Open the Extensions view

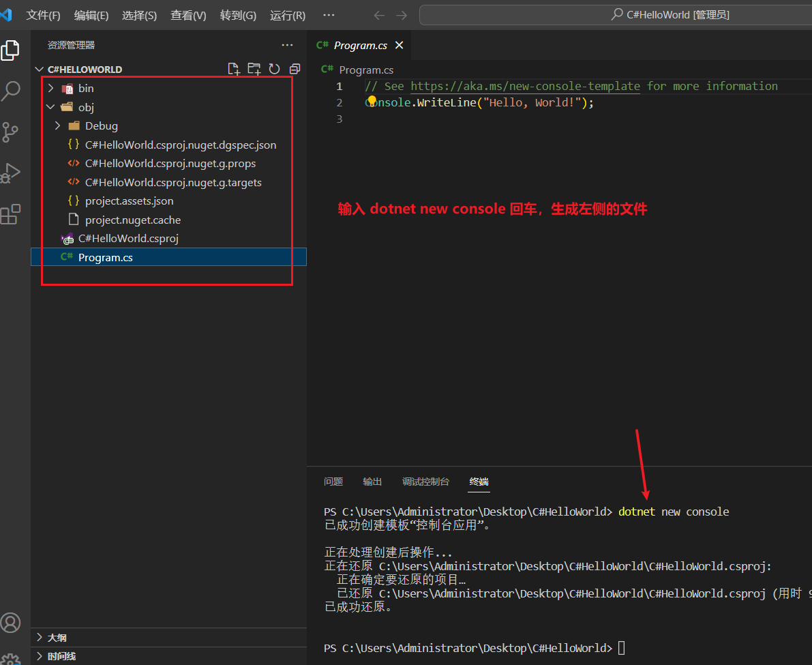pos(11,213)
